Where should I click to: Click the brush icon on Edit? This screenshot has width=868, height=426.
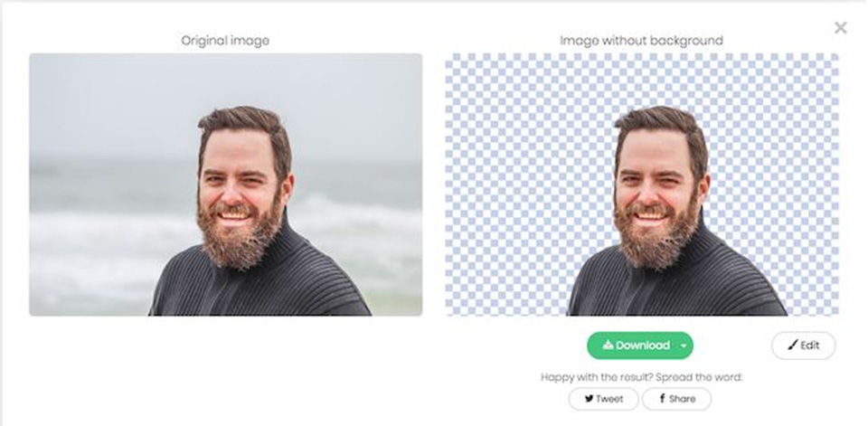793,346
